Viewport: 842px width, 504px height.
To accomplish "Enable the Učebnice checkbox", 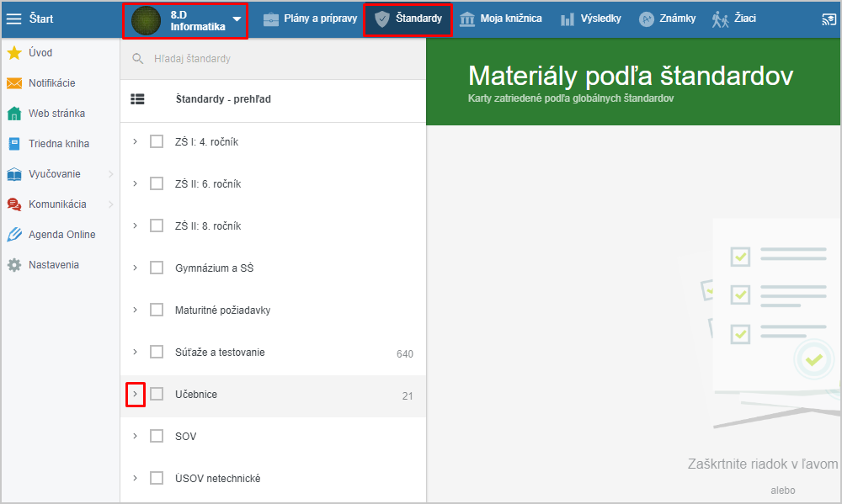I will [x=157, y=394].
